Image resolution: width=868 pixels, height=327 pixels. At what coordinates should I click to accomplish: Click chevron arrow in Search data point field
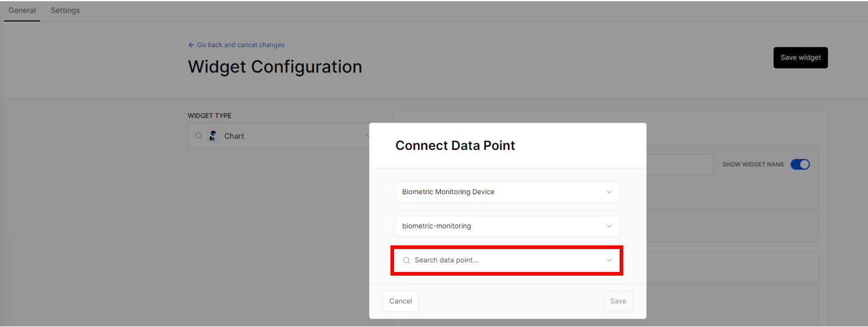609,261
